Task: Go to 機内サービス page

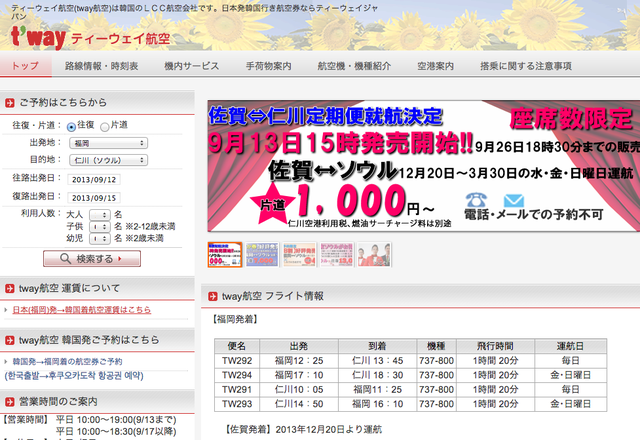Action: click(191, 66)
